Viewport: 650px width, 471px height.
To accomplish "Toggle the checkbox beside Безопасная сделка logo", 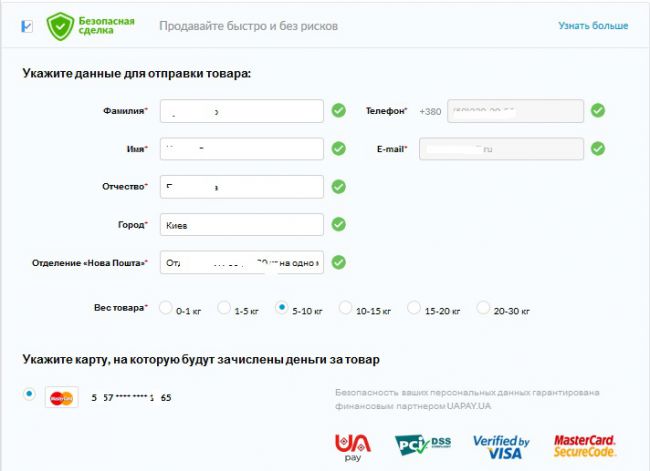I will point(27,25).
